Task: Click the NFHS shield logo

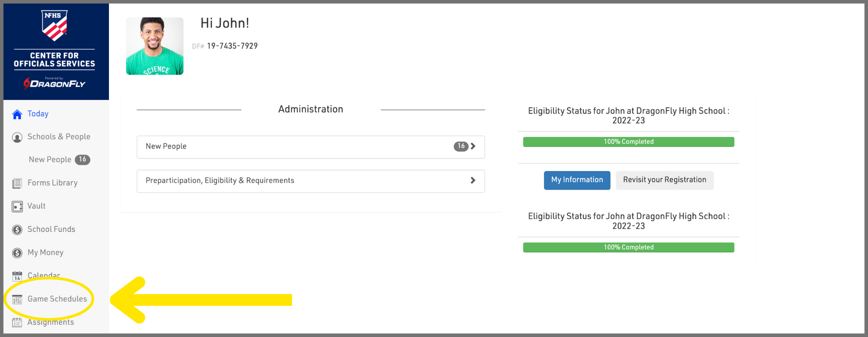Action: coord(54,26)
